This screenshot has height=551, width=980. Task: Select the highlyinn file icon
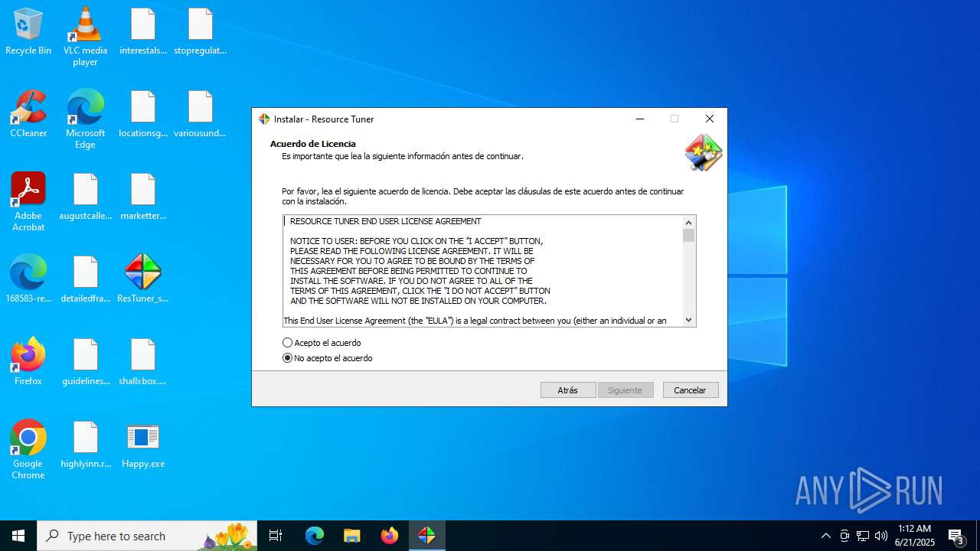coord(85,445)
